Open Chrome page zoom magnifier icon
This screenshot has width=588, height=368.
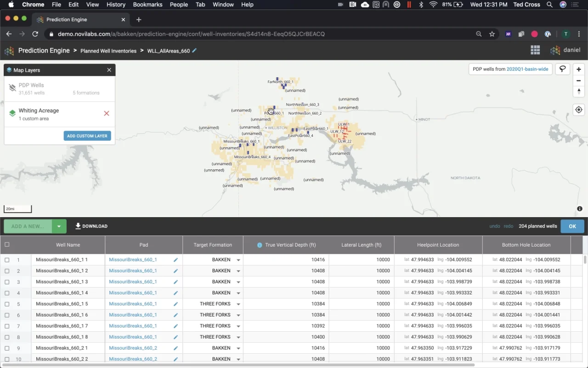pyautogui.click(x=479, y=34)
